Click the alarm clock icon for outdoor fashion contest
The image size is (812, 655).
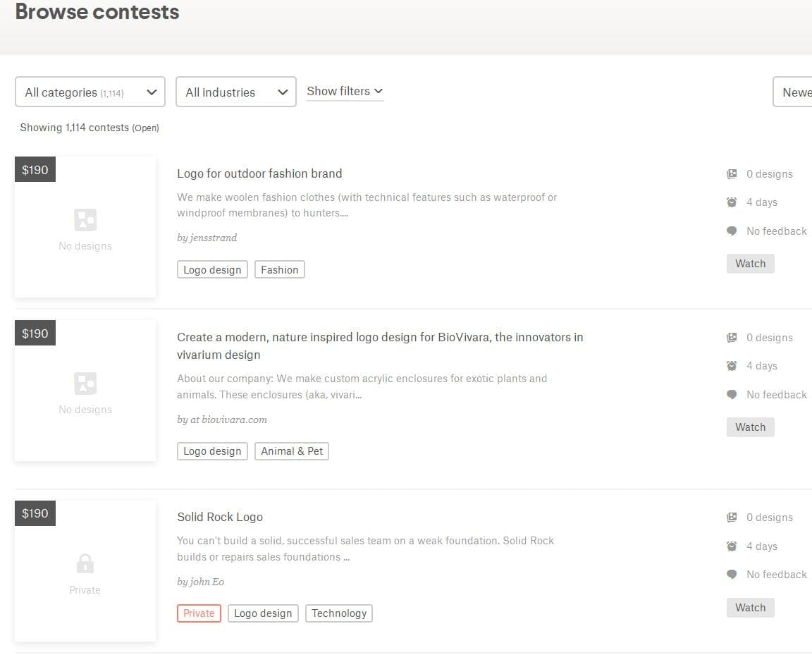click(x=732, y=202)
